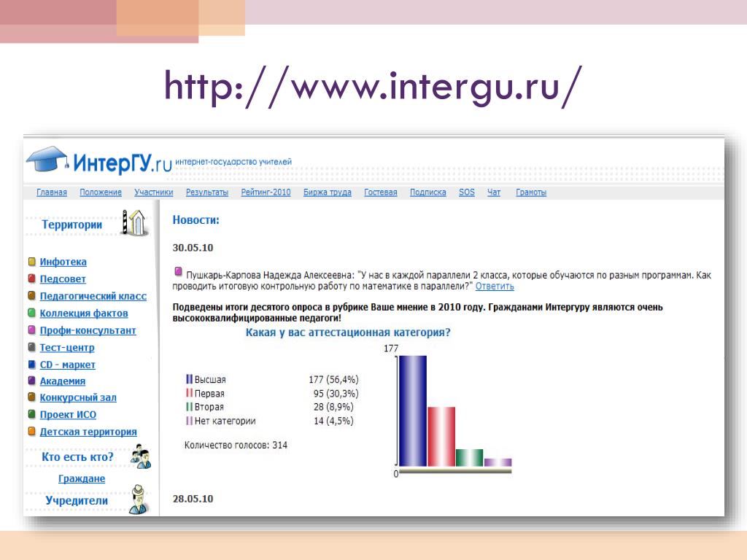Open the Педсовет territory link
The image size is (747, 560).
[63, 279]
